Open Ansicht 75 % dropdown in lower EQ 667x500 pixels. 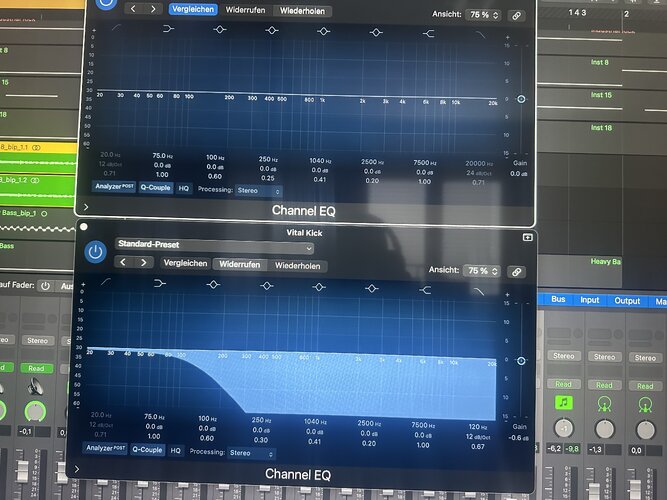click(x=482, y=271)
